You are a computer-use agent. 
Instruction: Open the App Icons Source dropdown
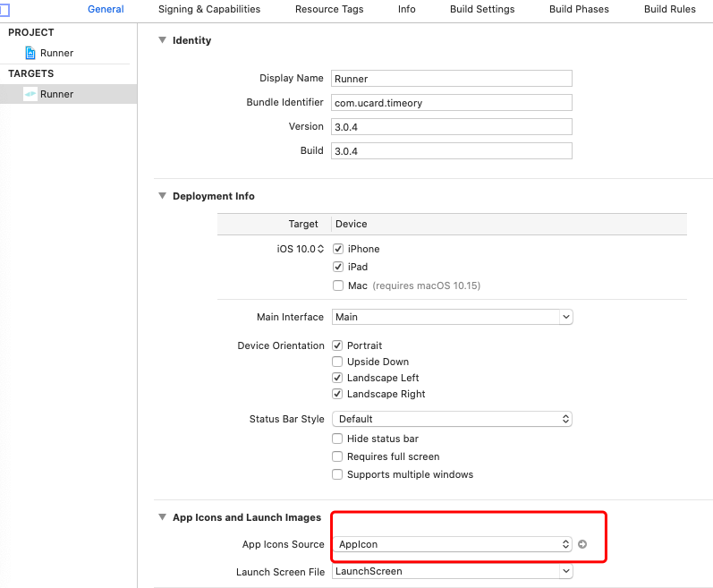[x=452, y=544]
